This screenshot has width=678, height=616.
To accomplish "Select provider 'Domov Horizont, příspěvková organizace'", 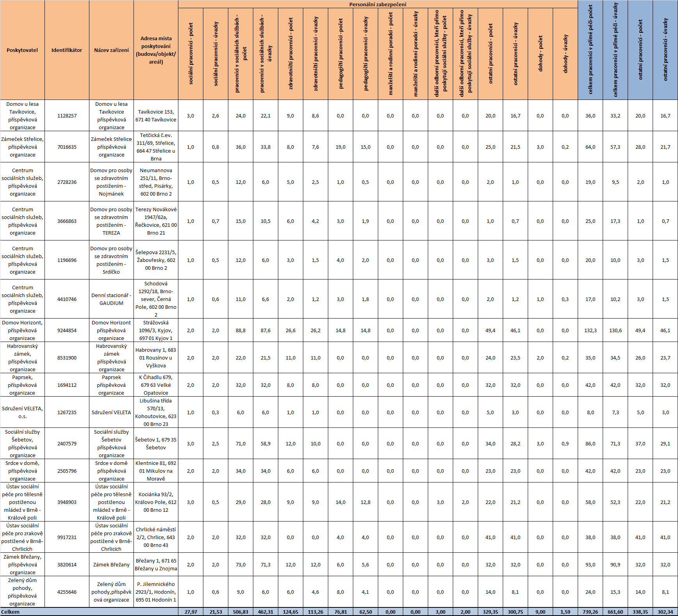I will [x=22, y=330].
